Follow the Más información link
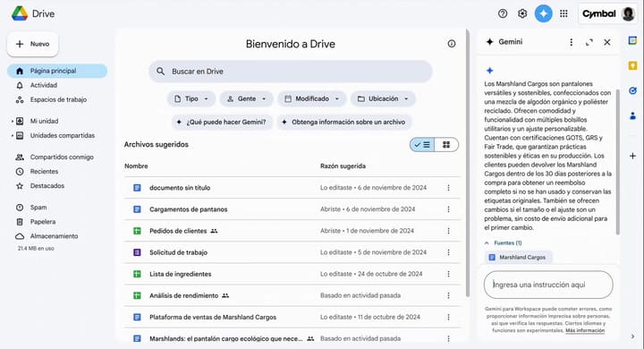Viewport: 644px width, 349px height. point(585,330)
